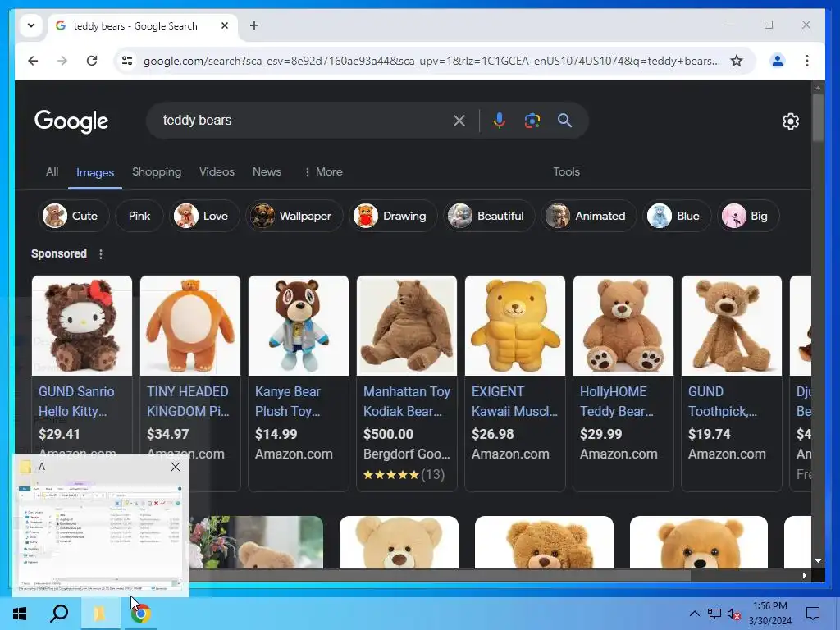Close the teddy bears Google Search tab

point(225,25)
